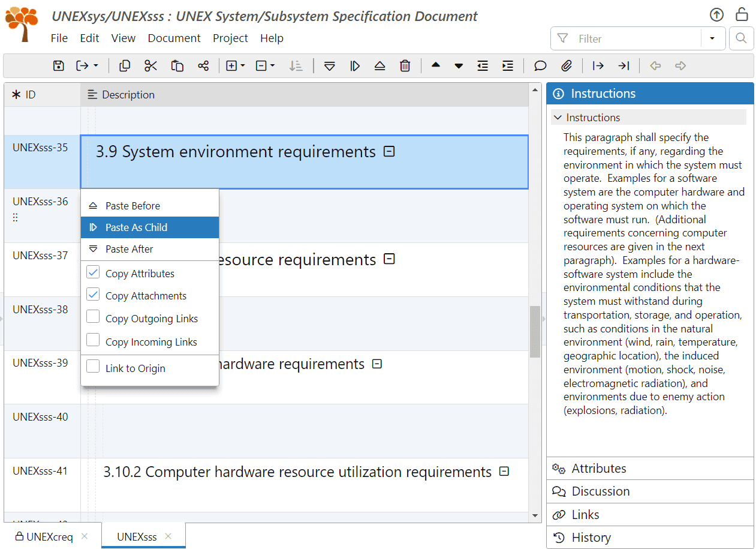Open the Filter dropdown arrow
The height and width of the screenshot is (549, 756).
[x=712, y=38]
